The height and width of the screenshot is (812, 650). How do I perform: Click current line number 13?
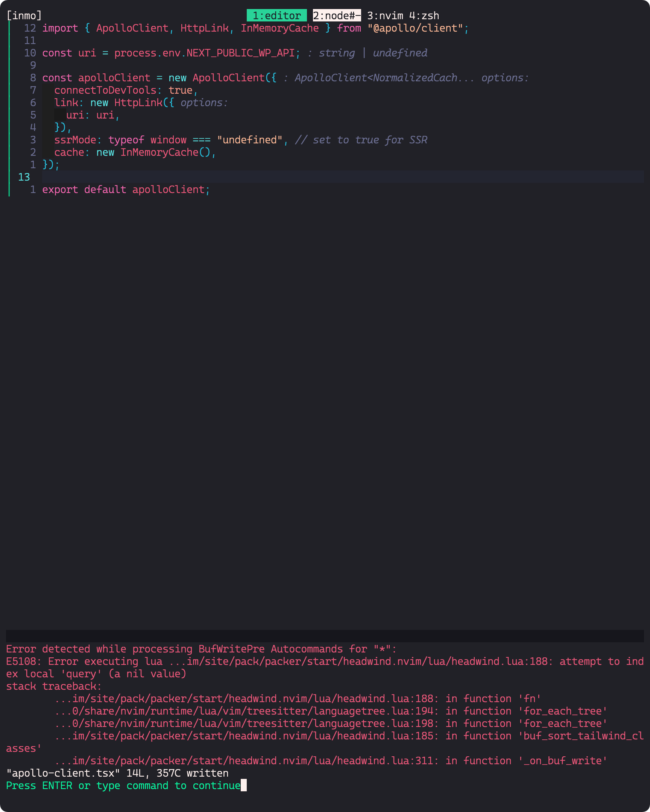pos(24,177)
